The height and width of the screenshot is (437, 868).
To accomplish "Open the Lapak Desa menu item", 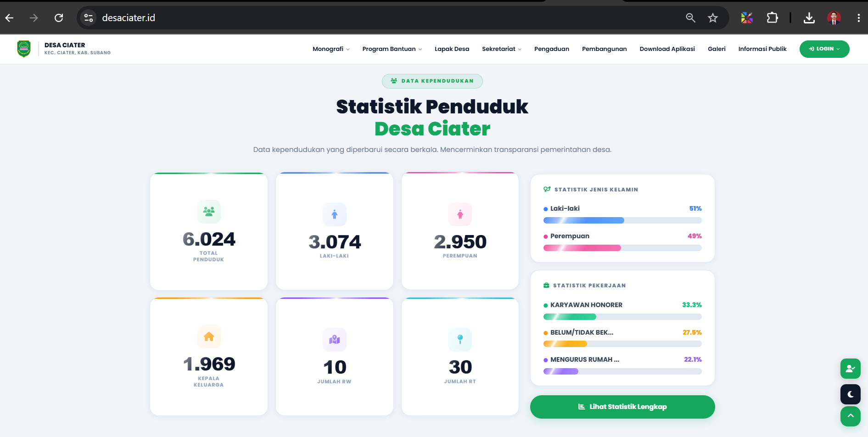I will tap(452, 49).
